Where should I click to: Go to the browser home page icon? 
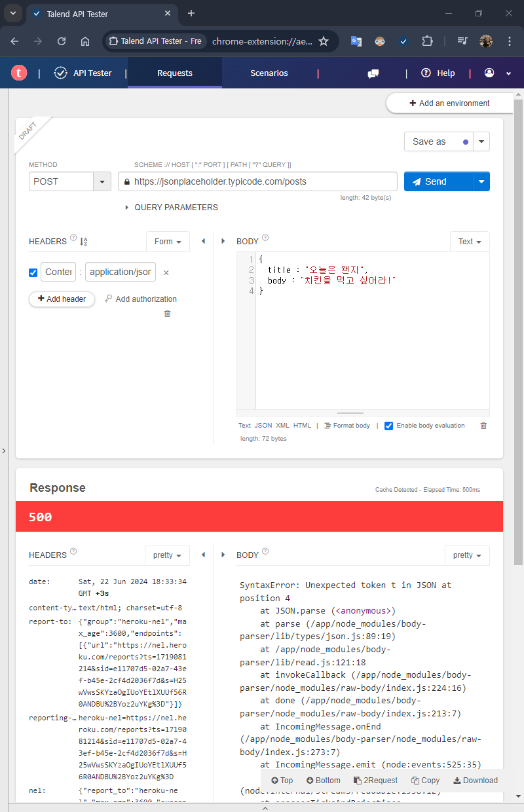pyautogui.click(x=85, y=41)
